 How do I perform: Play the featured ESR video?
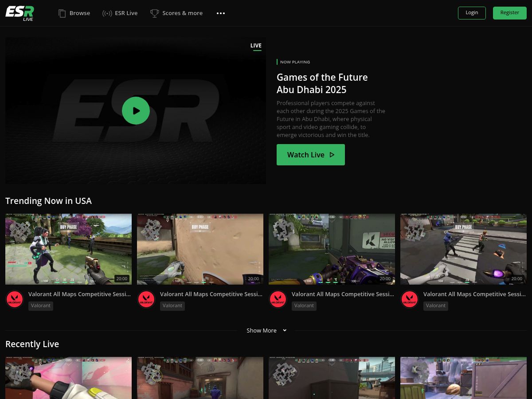pos(136,110)
